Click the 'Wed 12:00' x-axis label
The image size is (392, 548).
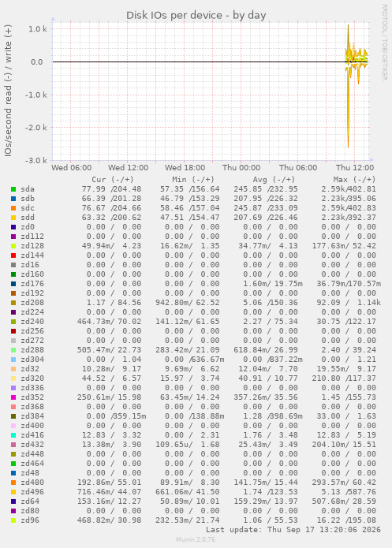128,167
